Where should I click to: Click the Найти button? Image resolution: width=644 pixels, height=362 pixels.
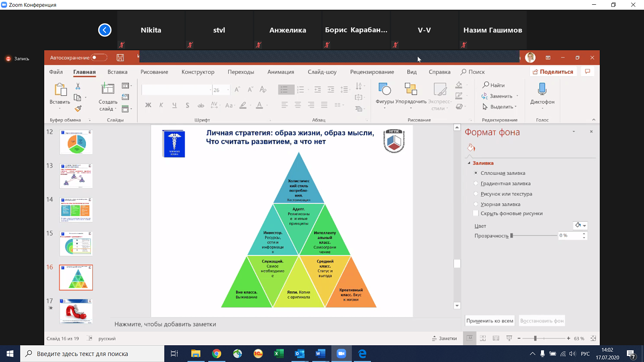[x=494, y=85]
